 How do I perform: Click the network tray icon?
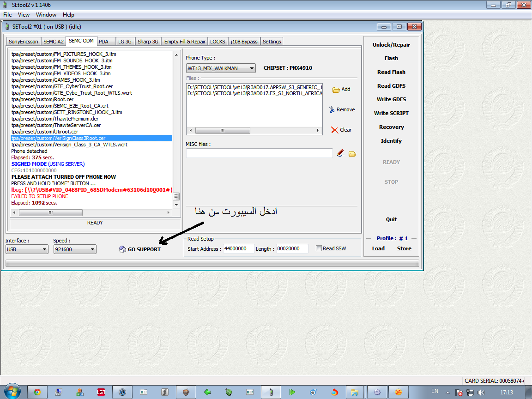(x=470, y=392)
